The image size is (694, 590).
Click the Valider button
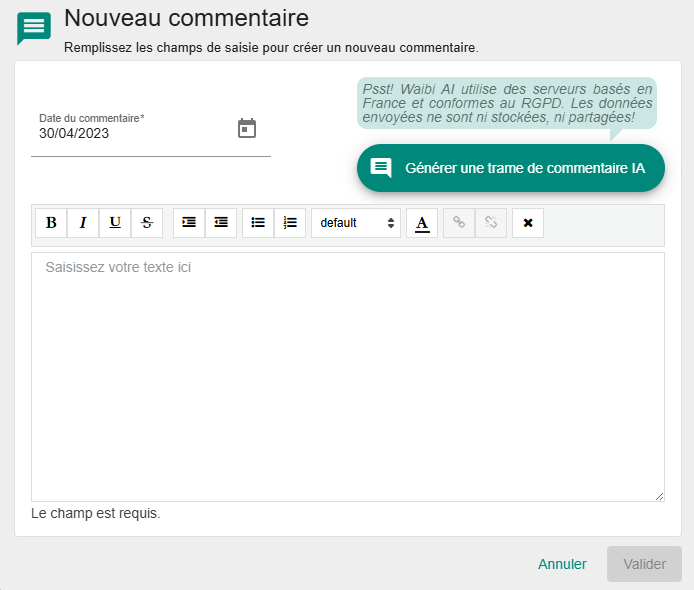[644, 564]
